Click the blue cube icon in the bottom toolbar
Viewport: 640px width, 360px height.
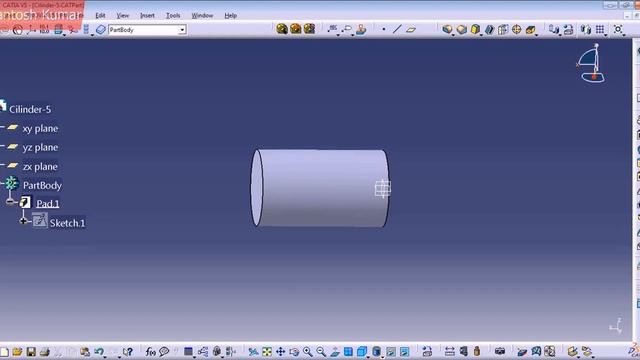point(362,351)
